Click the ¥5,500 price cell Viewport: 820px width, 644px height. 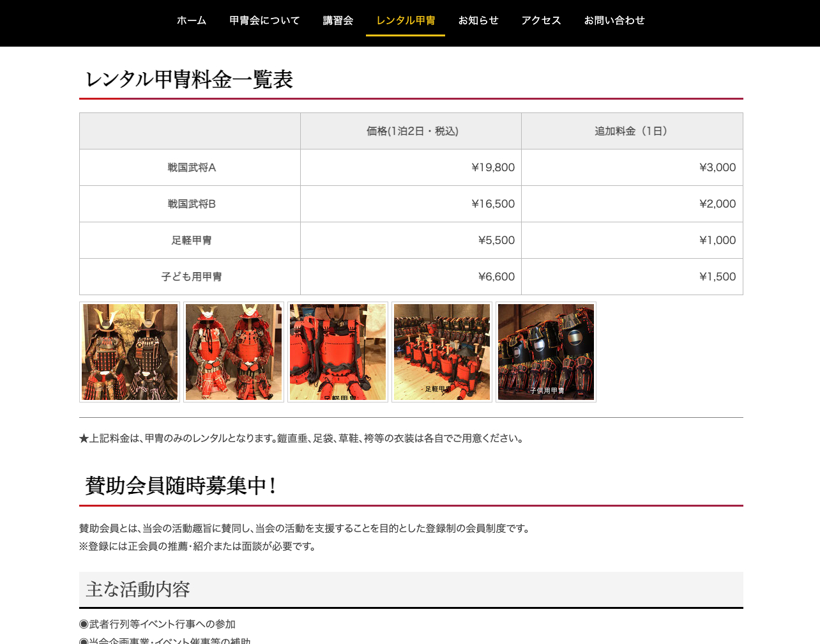(411, 240)
